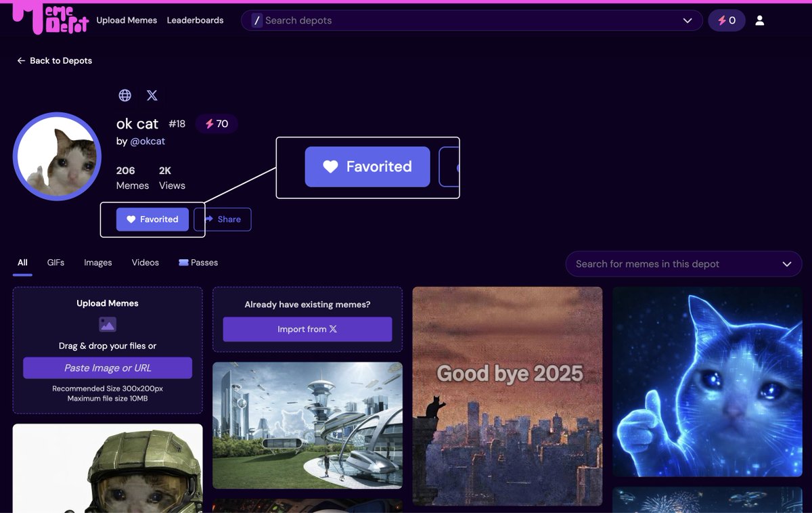The image size is (812, 513).
Task: Click the image icon in Upload Memes box
Action: pos(108,324)
